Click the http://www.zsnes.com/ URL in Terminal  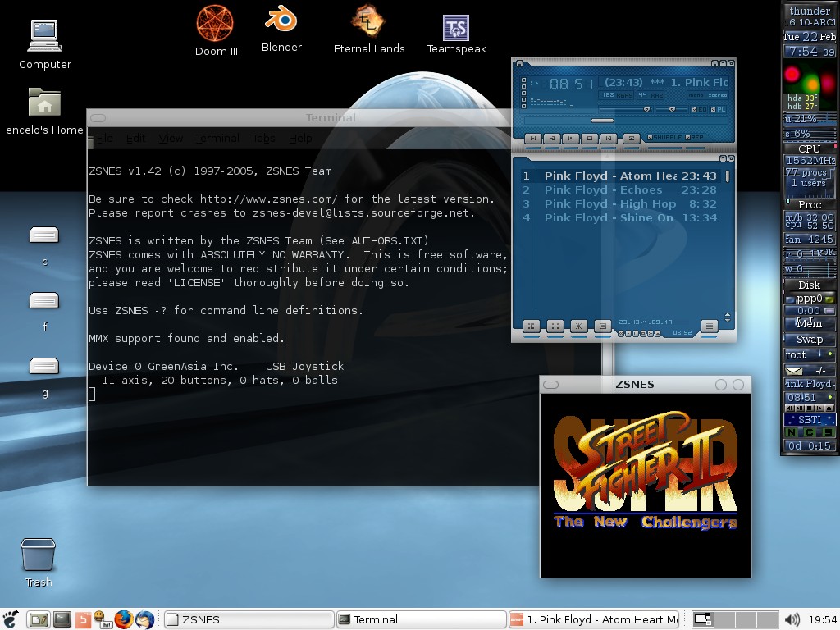[268, 199]
